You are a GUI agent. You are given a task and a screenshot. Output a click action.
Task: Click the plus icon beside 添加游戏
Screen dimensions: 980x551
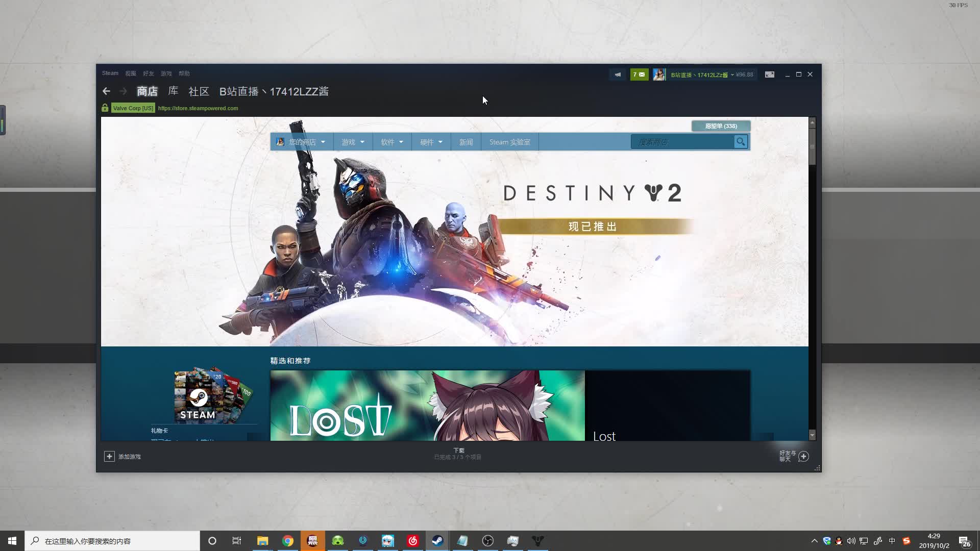pos(109,456)
